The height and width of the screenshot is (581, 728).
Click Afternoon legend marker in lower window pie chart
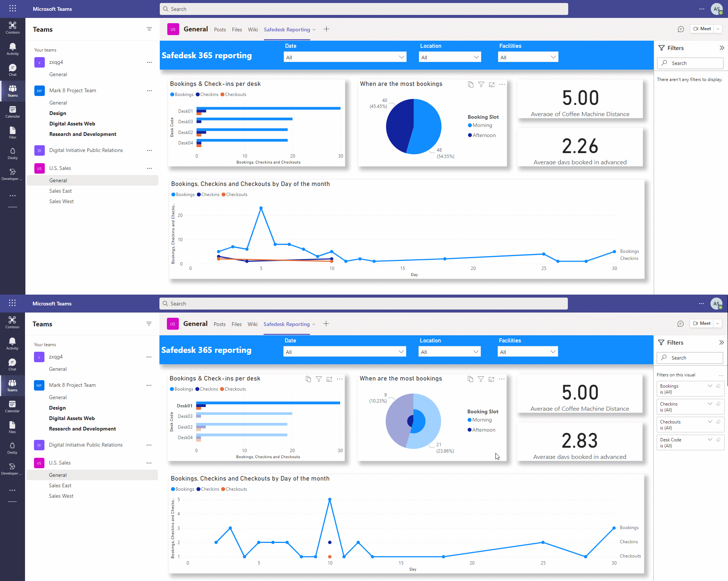[x=469, y=430]
